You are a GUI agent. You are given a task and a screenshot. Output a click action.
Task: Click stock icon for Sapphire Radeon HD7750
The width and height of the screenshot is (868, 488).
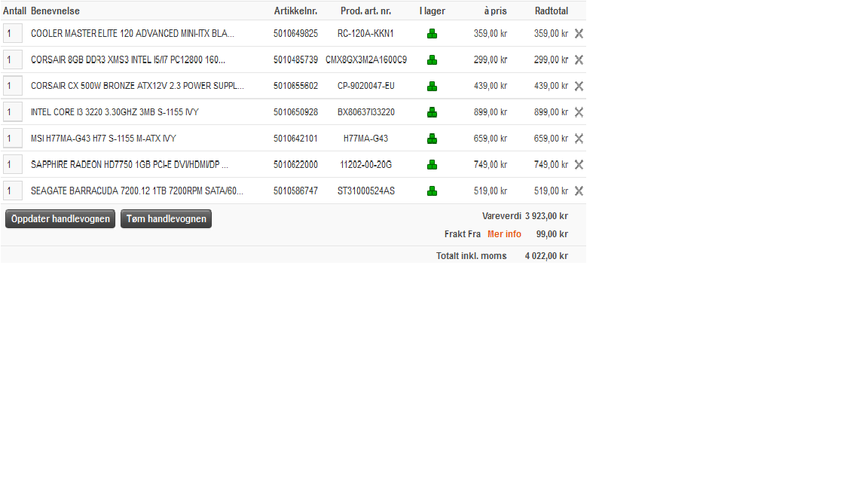[432, 165]
